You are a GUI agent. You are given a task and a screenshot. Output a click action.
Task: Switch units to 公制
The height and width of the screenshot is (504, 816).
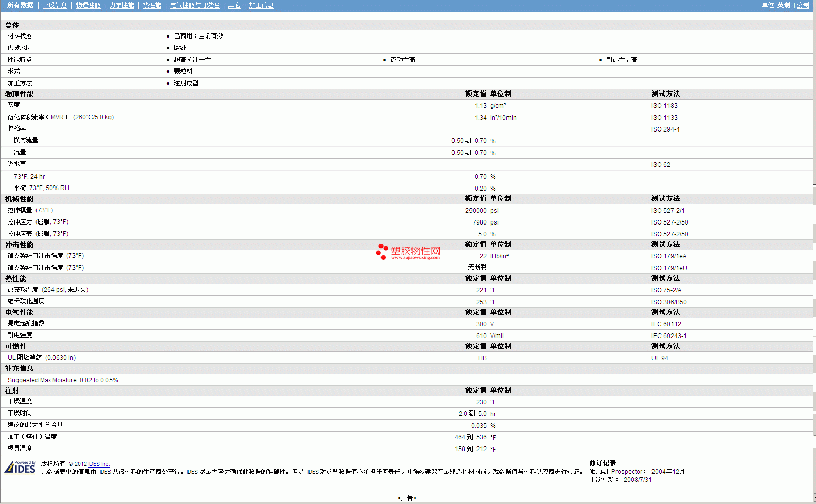pos(803,5)
